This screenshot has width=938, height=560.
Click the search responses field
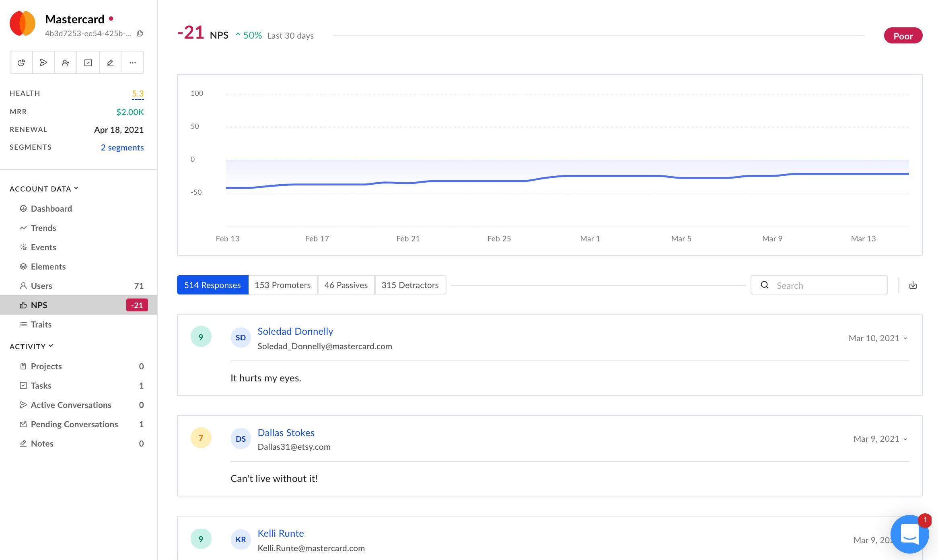point(819,285)
